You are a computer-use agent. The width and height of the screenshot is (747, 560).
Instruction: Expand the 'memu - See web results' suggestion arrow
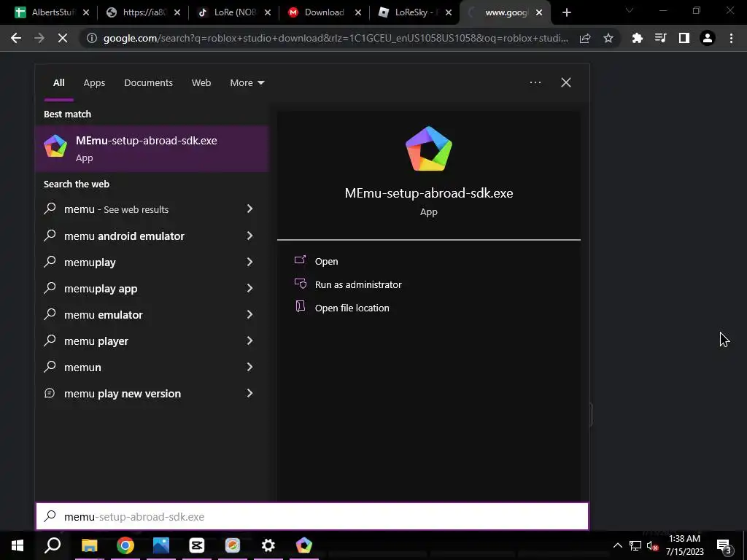(x=249, y=209)
